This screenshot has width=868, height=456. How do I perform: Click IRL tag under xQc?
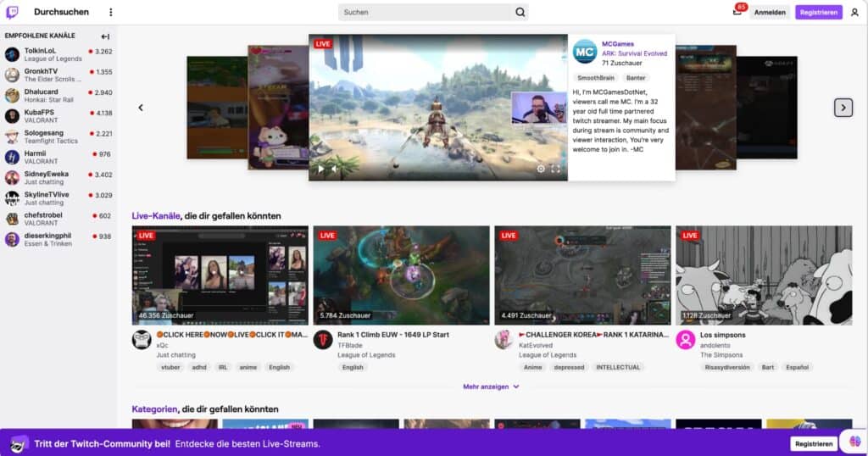[x=223, y=368]
